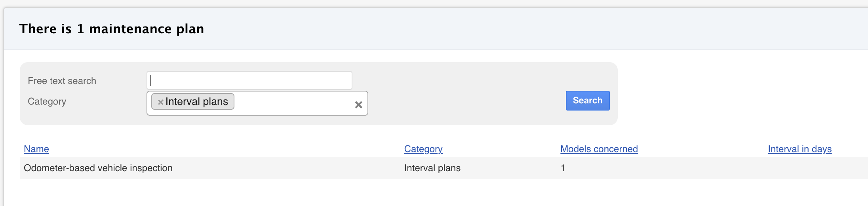Click the models concerned value 1
Viewport: 868px width, 206px height.
click(563, 168)
